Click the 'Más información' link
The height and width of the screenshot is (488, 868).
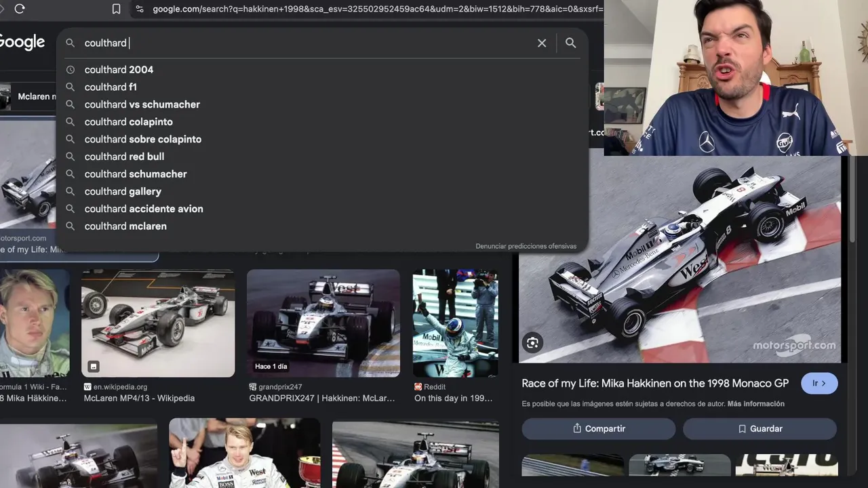tap(756, 404)
